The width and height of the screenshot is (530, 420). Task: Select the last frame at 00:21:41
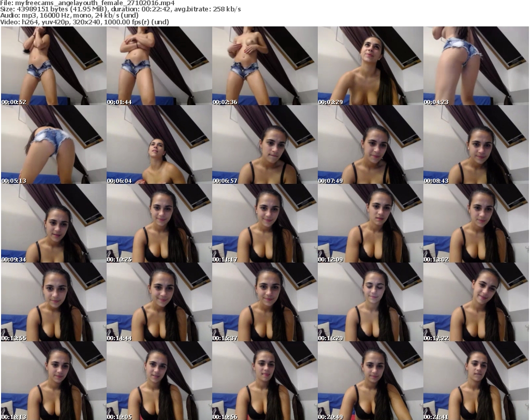[x=476, y=381]
